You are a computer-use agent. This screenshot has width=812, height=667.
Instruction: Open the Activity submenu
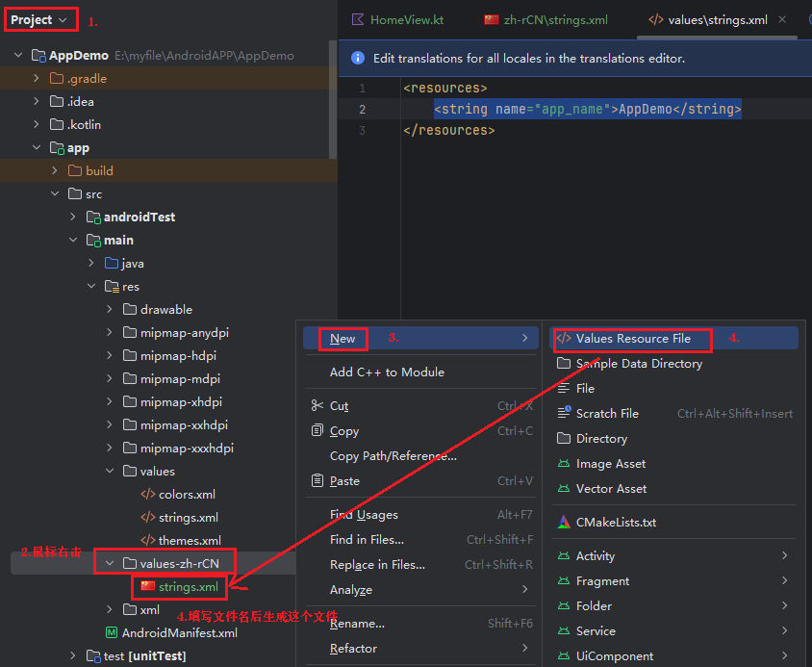click(673, 556)
